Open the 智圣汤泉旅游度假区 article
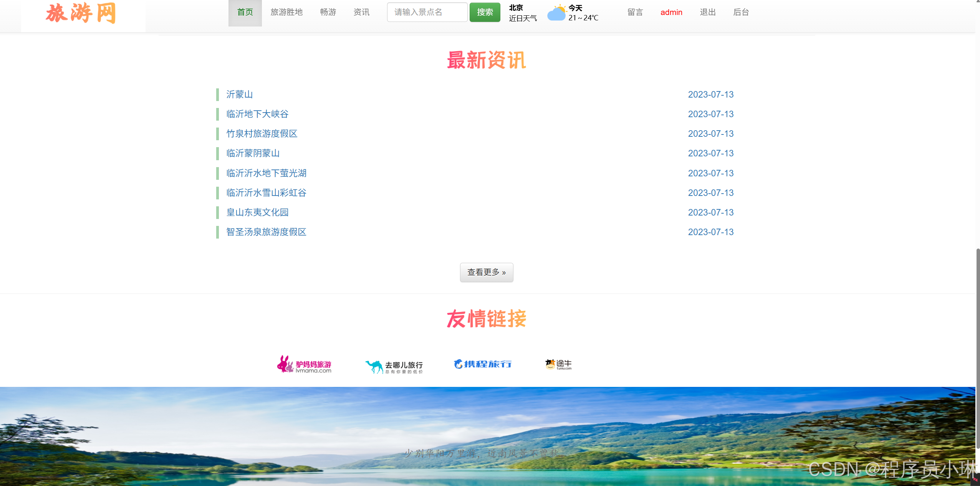This screenshot has height=486, width=980. point(266,232)
